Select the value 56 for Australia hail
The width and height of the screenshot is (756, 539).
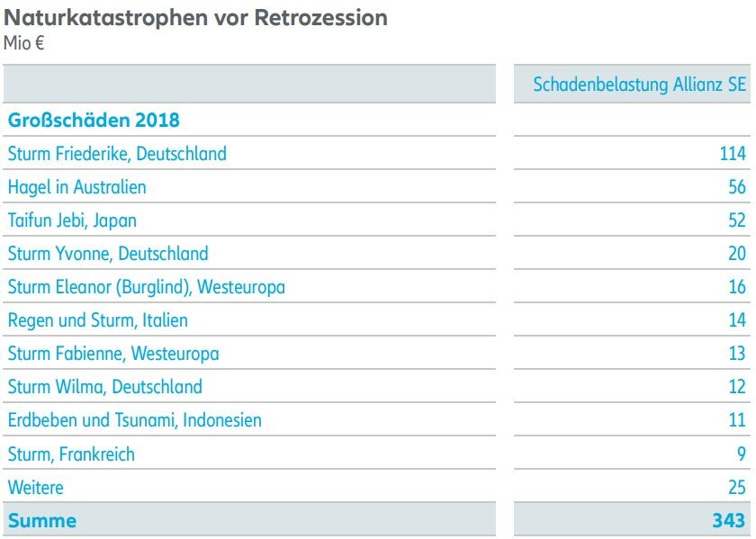point(737,187)
